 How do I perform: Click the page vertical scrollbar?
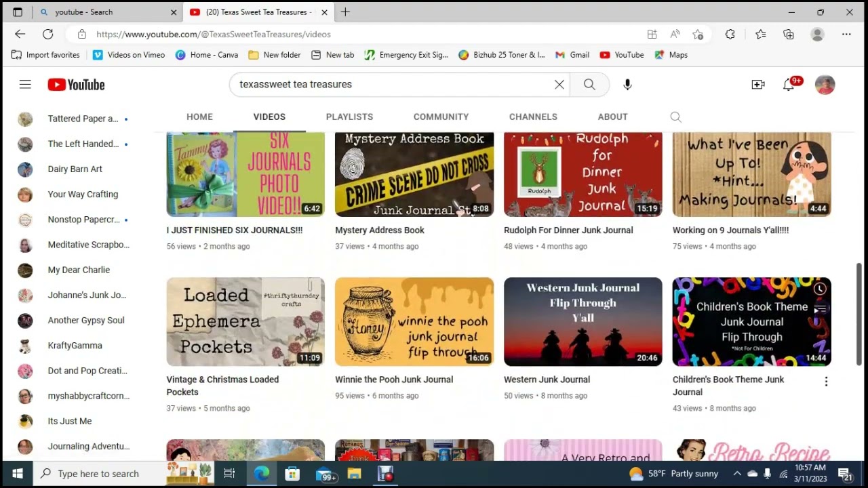859,315
